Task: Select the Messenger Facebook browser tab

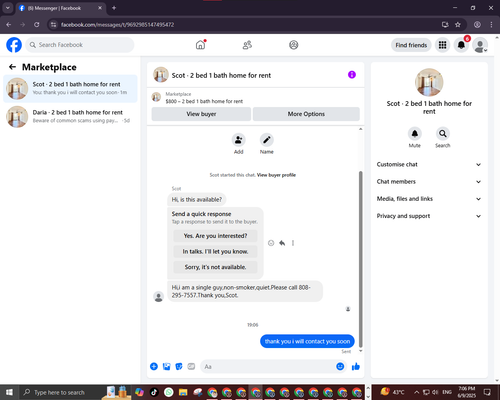Action: click(61, 8)
